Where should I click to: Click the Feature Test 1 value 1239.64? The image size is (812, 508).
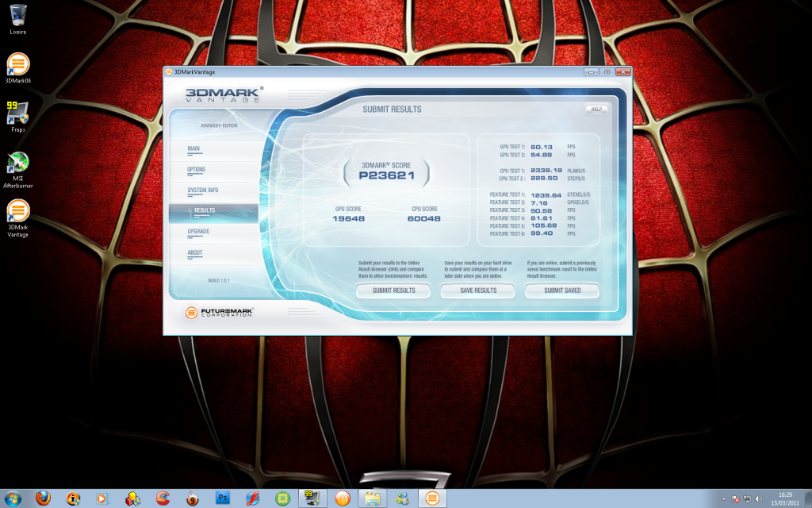click(x=546, y=195)
